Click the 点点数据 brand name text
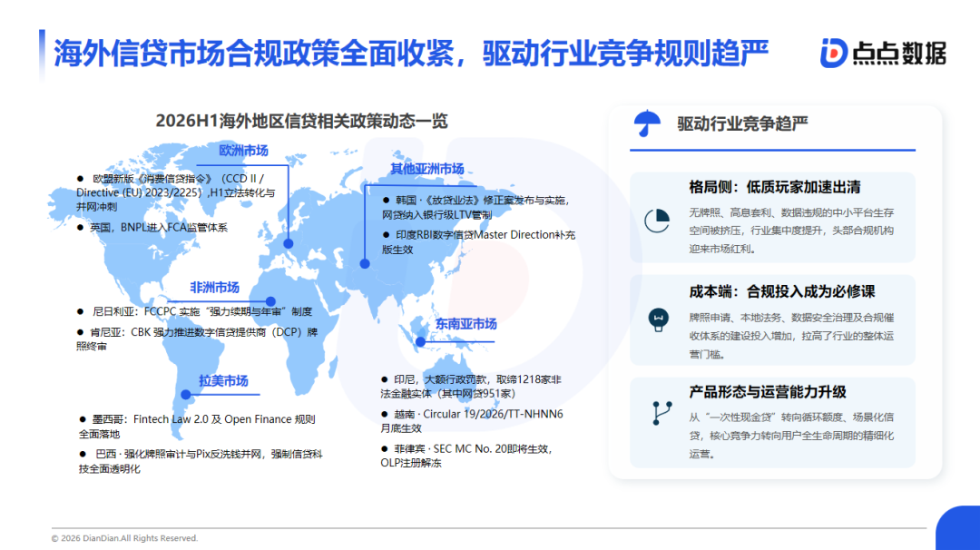980x550 pixels. pos(899,54)
